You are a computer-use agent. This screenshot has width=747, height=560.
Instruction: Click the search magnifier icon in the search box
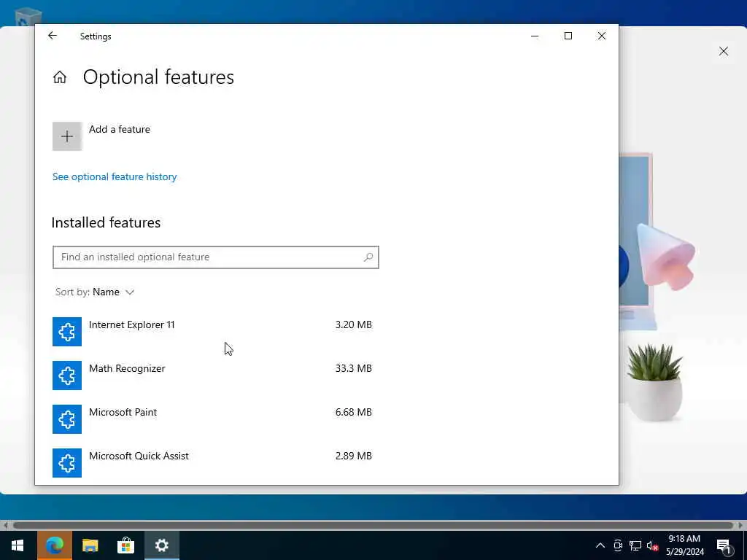point(368,257)
